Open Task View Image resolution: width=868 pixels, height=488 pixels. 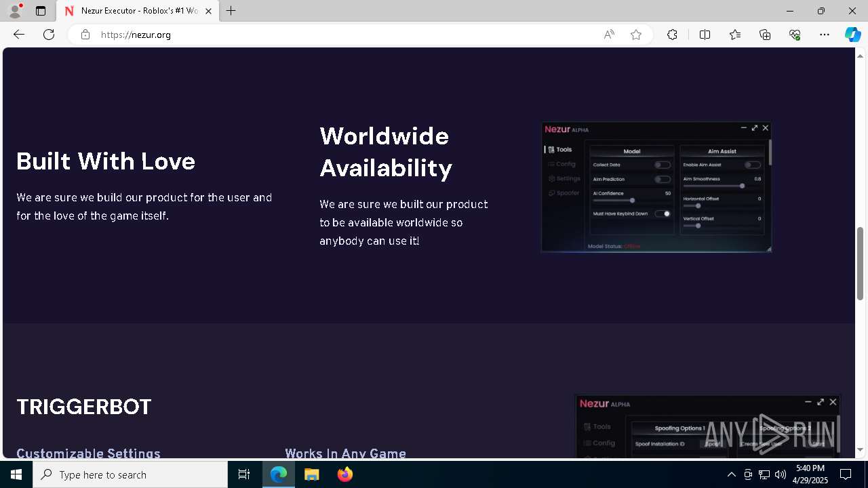(244, 474)
